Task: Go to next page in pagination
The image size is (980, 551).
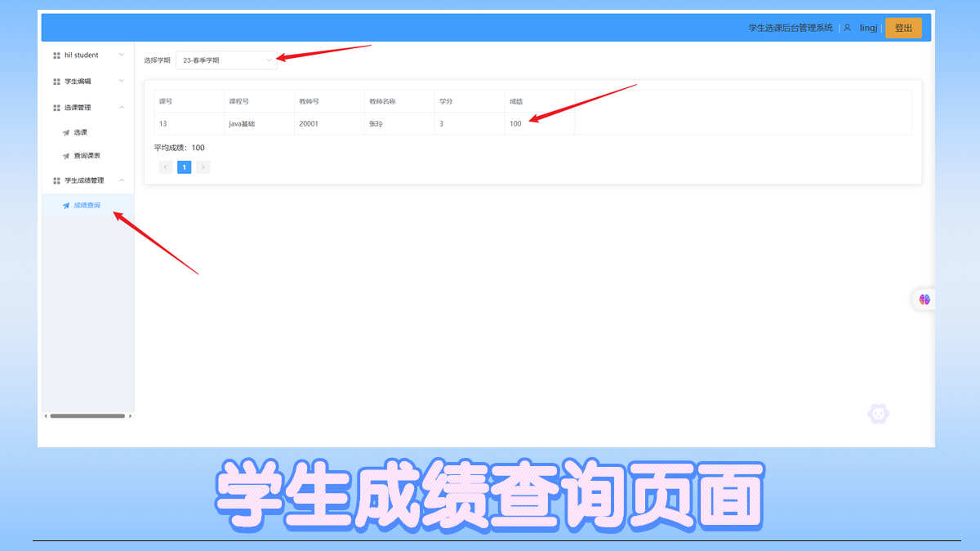Action: pyautogui.click(x=203, y=167)
